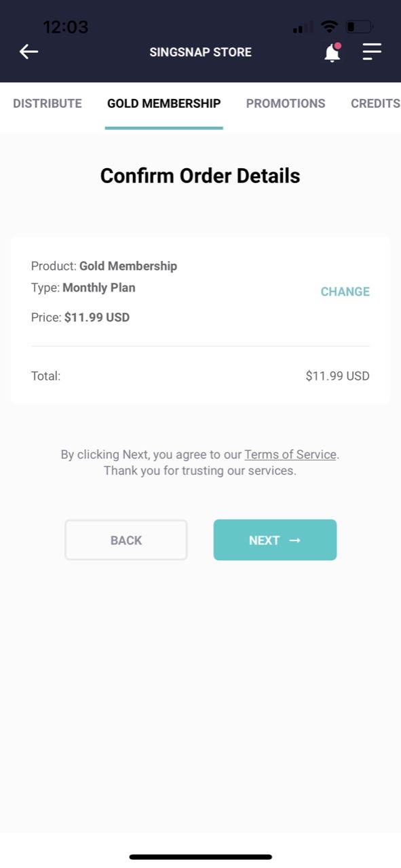Viewport: 401px width, 868px height.
Task: Tap the battery status icon
Action: pos(360,27)
